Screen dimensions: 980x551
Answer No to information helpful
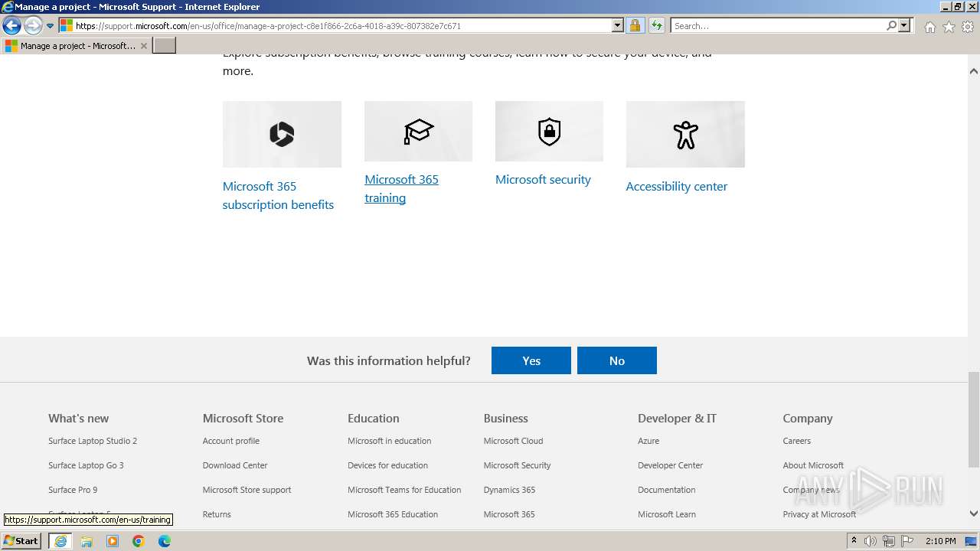pos(617,360)
